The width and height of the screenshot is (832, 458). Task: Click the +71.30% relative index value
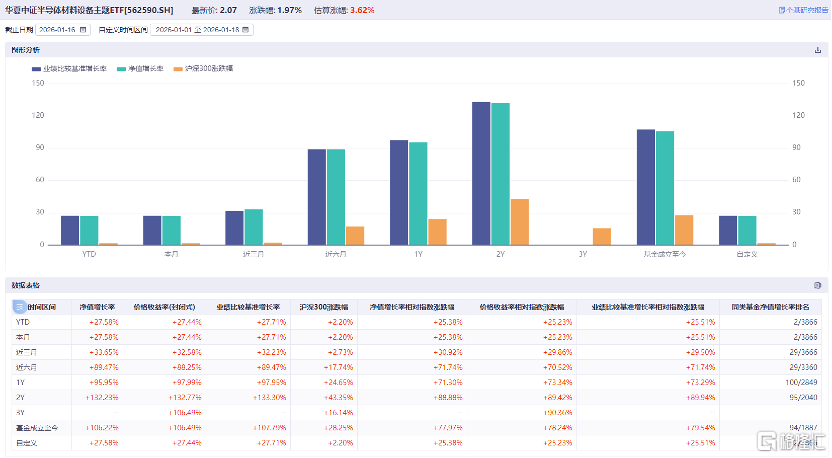(x=448, y=382)
